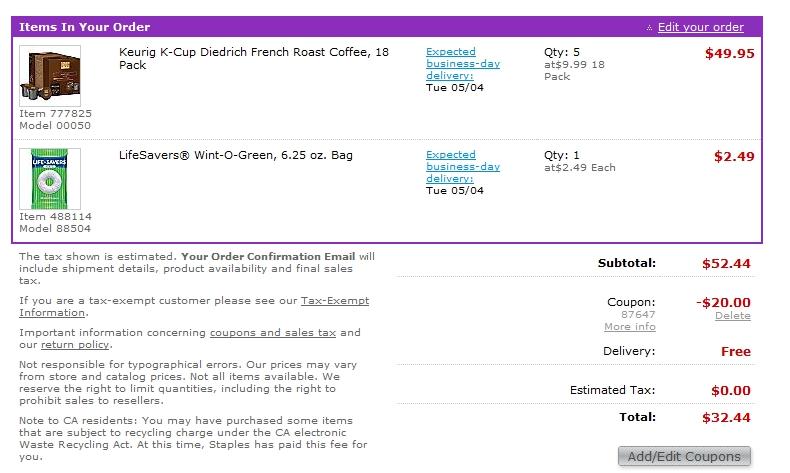Open More info under the coupon code
The image size is (790, 473).
tap(630, 326)
